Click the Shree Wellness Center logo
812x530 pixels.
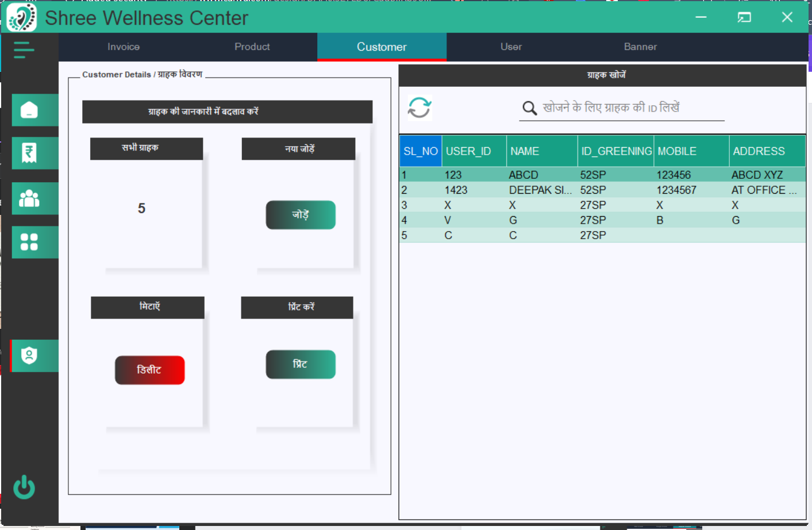point(21,17)
